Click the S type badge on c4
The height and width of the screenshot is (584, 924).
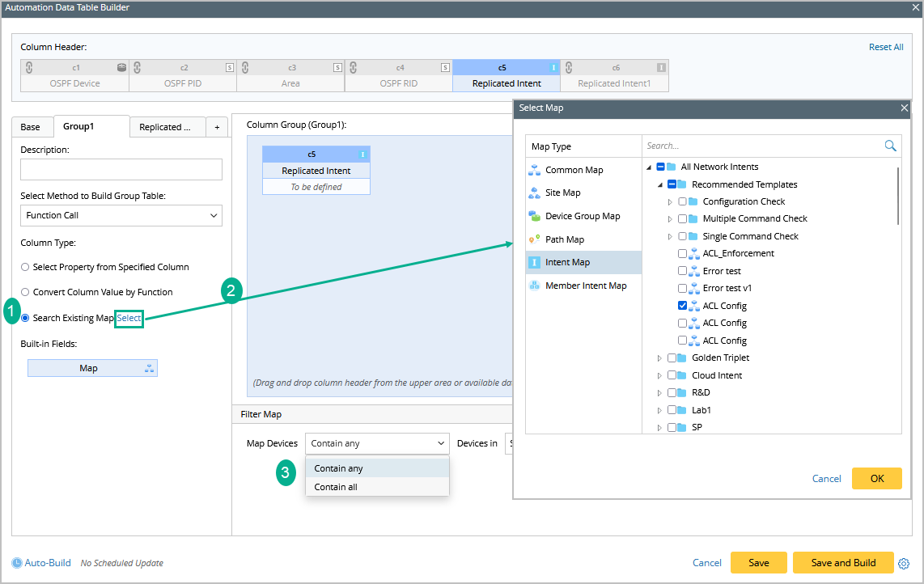[446, 68]
